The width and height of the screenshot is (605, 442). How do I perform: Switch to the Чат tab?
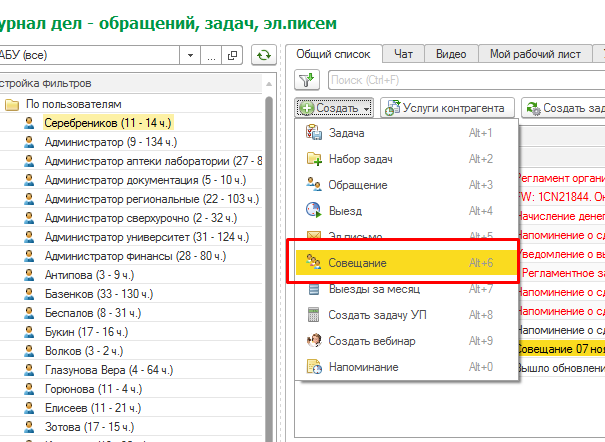point(404,53)
